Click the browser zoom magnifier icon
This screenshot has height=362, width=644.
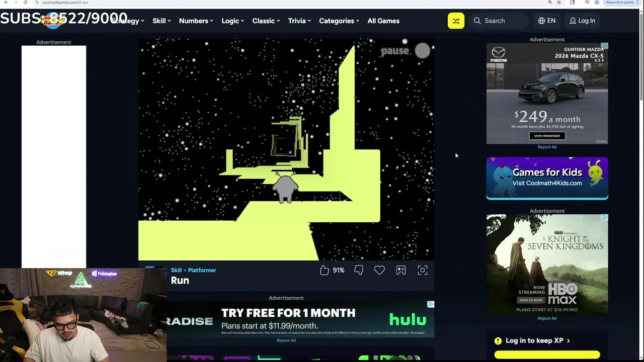pyautogui.click(x=550, y=3)
